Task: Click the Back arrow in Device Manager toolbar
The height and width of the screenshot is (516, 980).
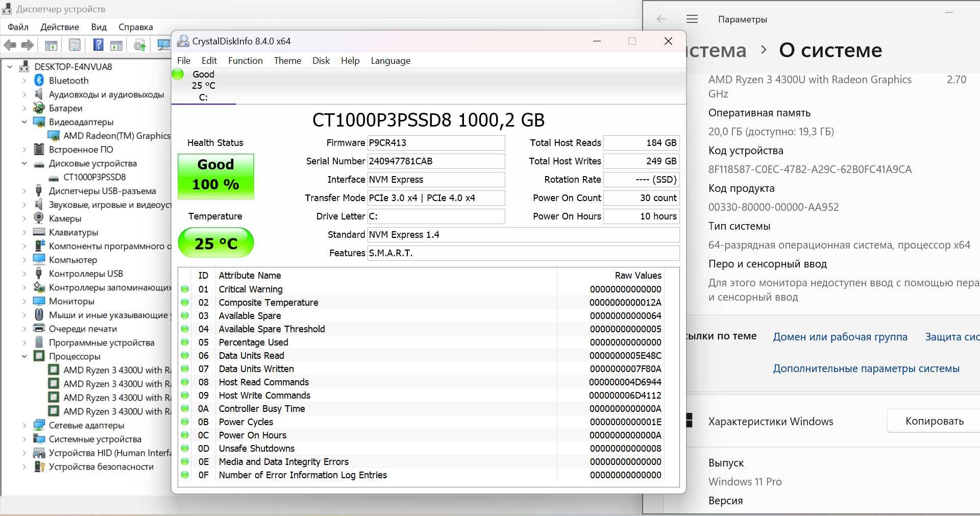Action: click(x=10, y=45)
